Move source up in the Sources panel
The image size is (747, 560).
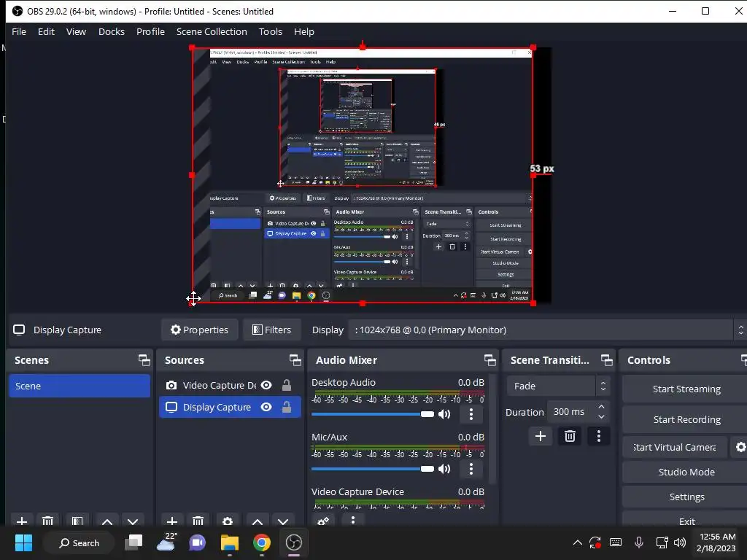pyautogui.click(x=258, y=521)
